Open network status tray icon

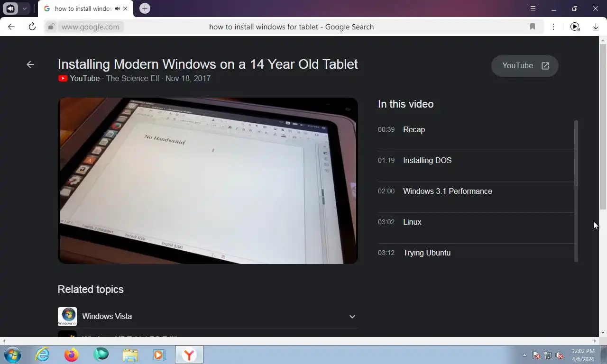click(548, 355)
